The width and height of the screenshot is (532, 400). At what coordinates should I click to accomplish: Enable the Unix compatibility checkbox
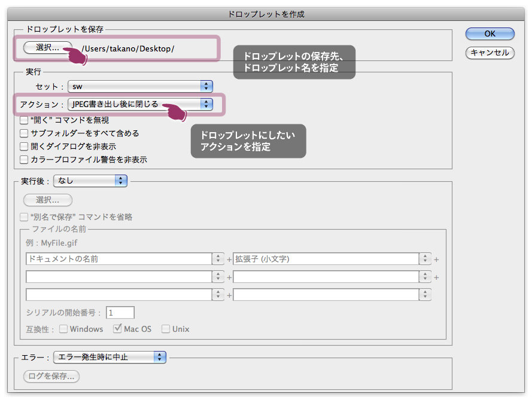[166, 329]
